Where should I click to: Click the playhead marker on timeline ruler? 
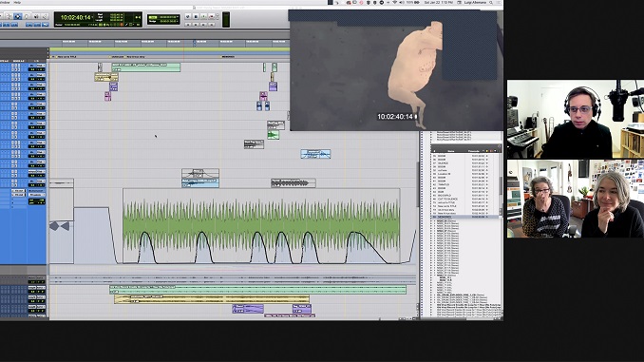click(x=195, y=43)
